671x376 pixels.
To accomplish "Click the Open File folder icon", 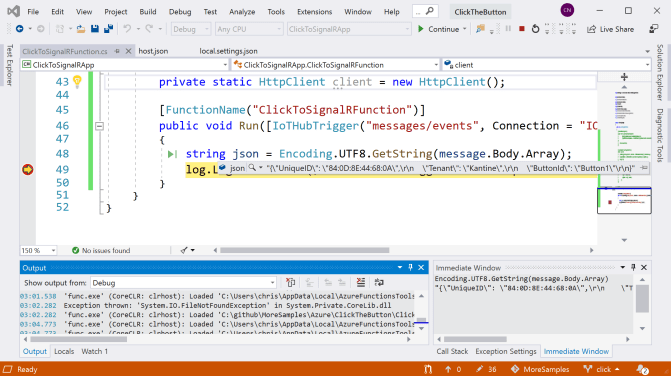I will (80, 29).
